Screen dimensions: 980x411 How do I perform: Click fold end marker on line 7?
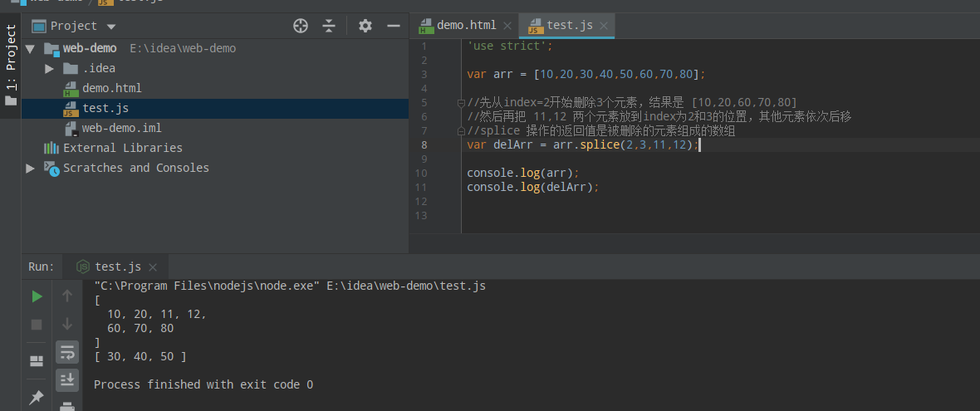pos(461,131)
